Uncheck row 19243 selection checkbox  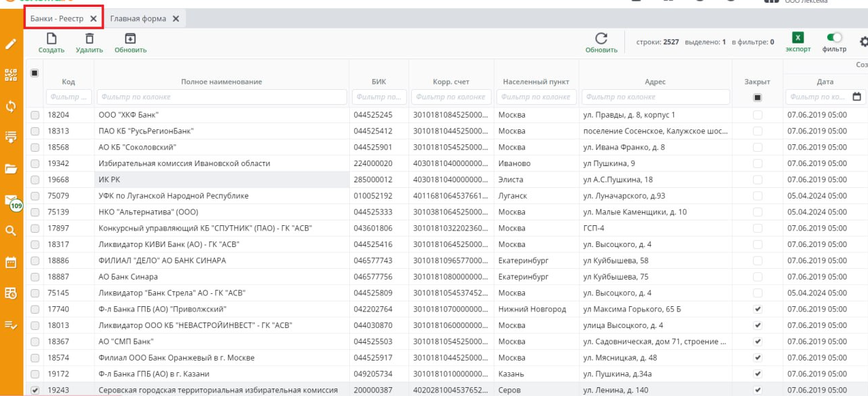(x=35, y=390)
